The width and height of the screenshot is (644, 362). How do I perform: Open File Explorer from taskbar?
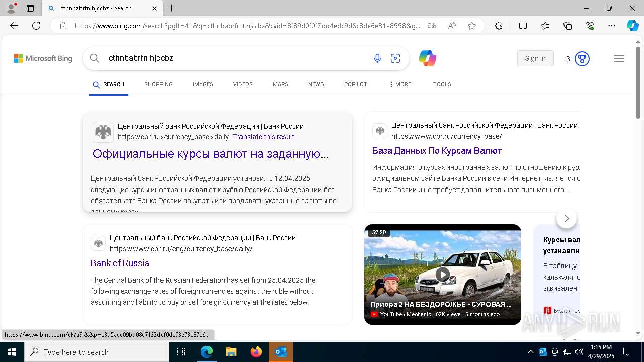231,352
